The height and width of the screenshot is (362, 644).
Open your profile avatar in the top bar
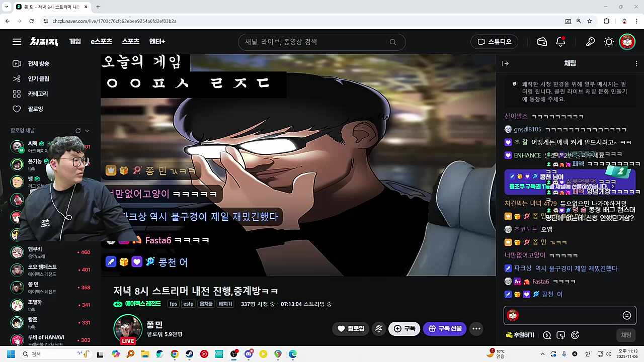(x=627, y=42)
